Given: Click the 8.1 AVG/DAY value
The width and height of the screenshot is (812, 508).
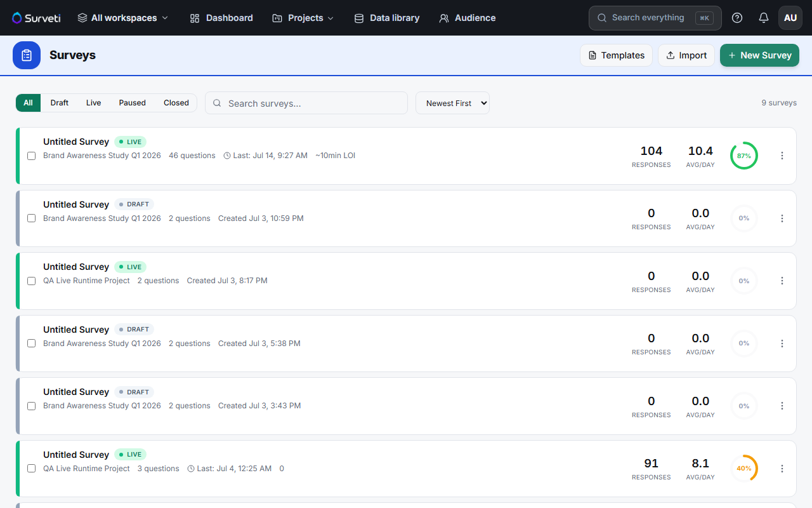Looking at the screenshot, I should pyautogui.click(x=700, y=464).
